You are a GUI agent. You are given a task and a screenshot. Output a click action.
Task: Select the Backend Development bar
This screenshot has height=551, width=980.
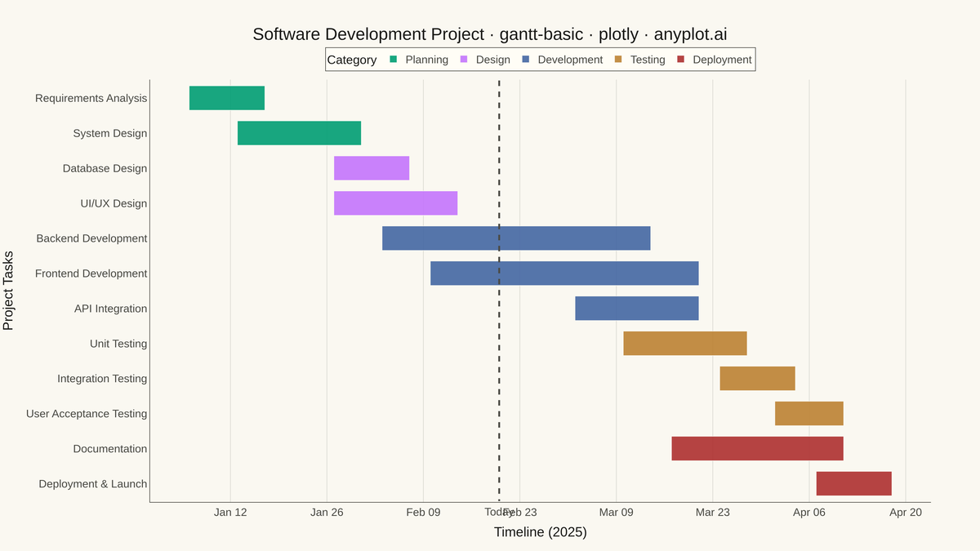516,238
